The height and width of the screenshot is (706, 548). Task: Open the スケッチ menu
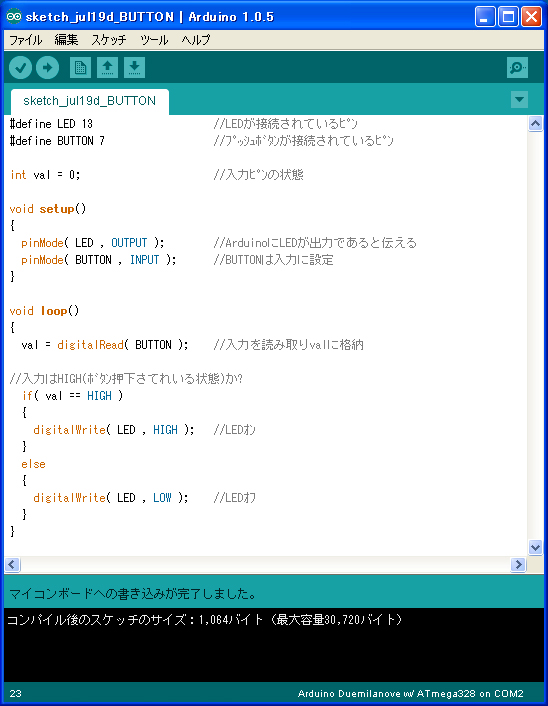pos(109,40)
